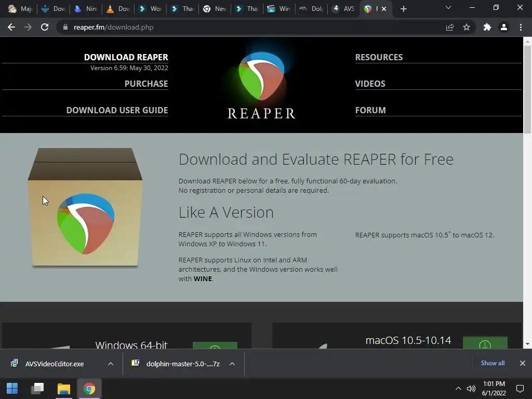The image size is (532, 399).
Task: Open the tab search chevron
Action: tap(448, 7)
